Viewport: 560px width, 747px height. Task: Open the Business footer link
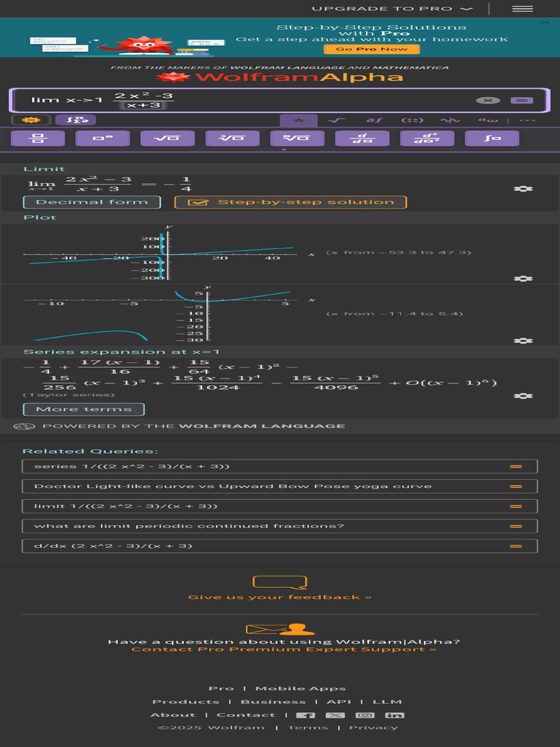pos(273,702)
